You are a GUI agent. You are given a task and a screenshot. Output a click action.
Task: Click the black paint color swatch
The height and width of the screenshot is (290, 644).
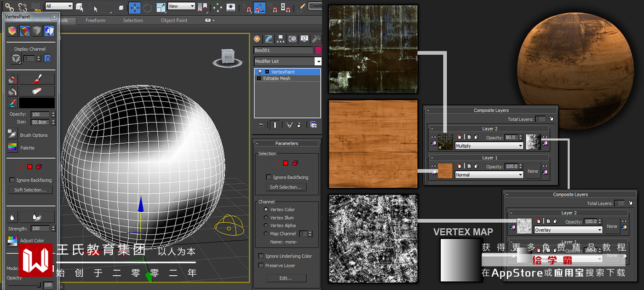[37, 103]
